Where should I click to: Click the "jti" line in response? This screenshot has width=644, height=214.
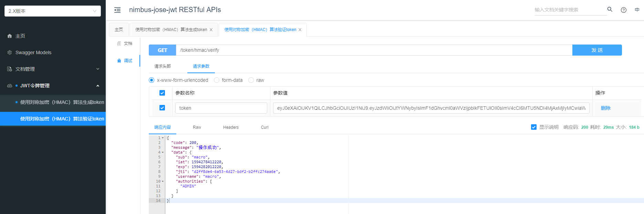coord(228,172)
